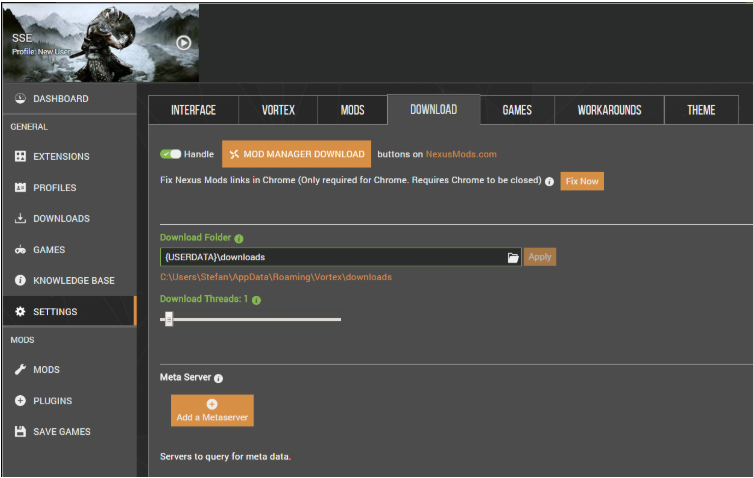This screenshot has width=753, height=478.
Task: Switch to the Interface settings tab
Action: [x=193, y=110]
